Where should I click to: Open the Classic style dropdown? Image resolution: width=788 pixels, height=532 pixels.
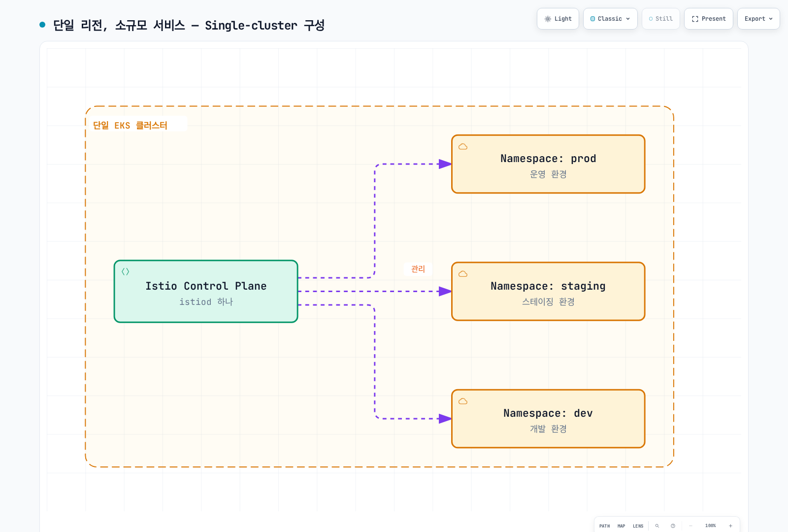pyautogui.click(x=610, y=19)
